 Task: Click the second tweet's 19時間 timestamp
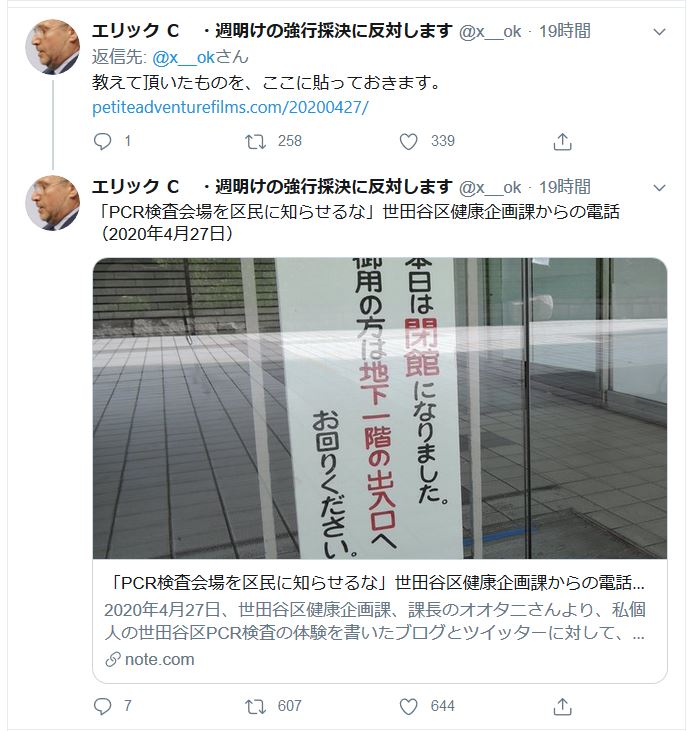[565, 187]
